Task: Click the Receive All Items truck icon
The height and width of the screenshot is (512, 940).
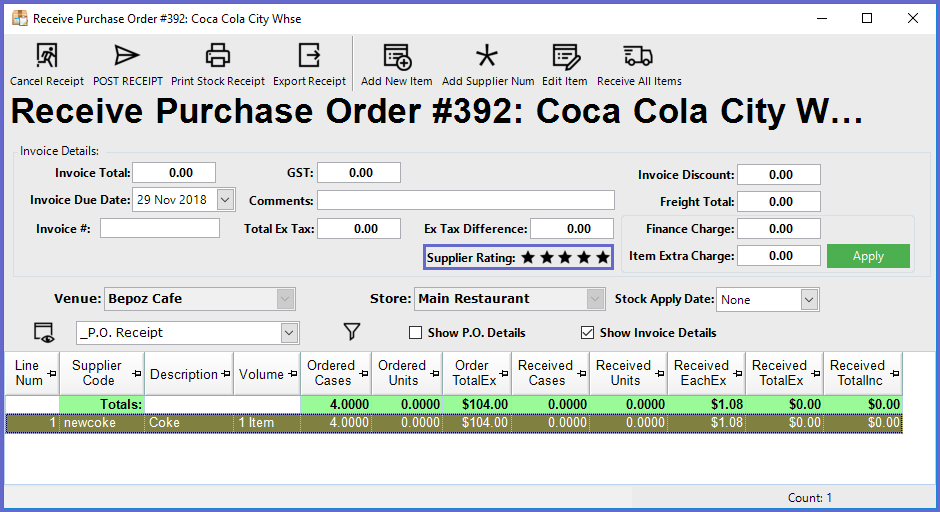Action: pyautogui.click(x=638, y=56)
